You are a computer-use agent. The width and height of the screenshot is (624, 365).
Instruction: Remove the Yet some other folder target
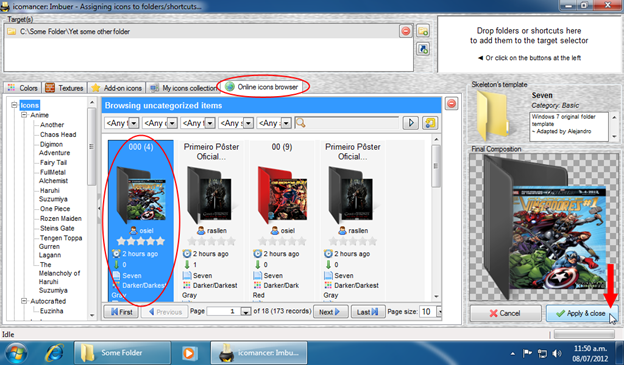(406, 31)
